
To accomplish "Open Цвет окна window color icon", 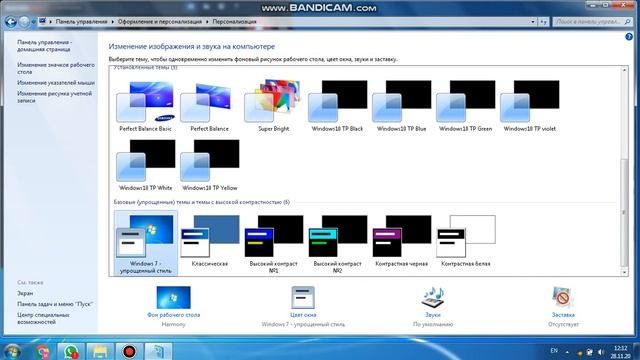I will pyautogui.click(x=303, y=298).
